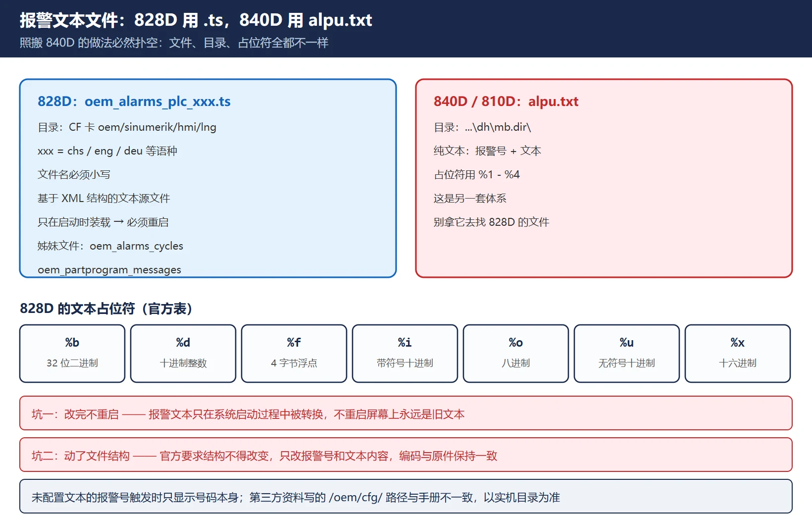Select the %d 十进制整数 card
The height and width of the screenshot is (515, 812).
click(183, 354)
